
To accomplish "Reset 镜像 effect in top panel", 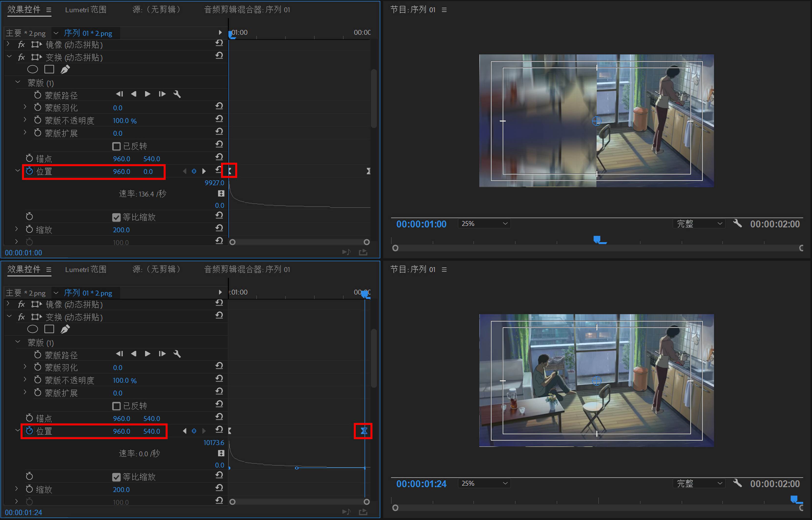I will point(220,43).
